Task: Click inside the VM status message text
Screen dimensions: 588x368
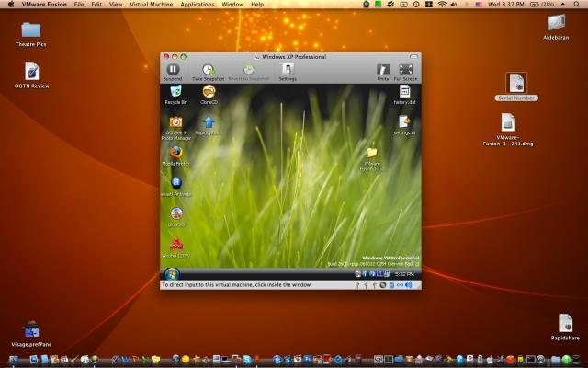Action: (237, 285)
